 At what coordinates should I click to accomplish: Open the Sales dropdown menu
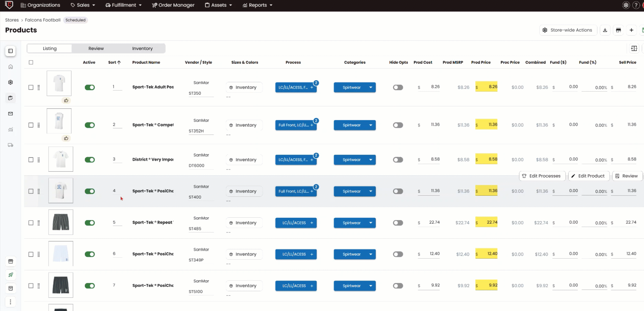83,5
